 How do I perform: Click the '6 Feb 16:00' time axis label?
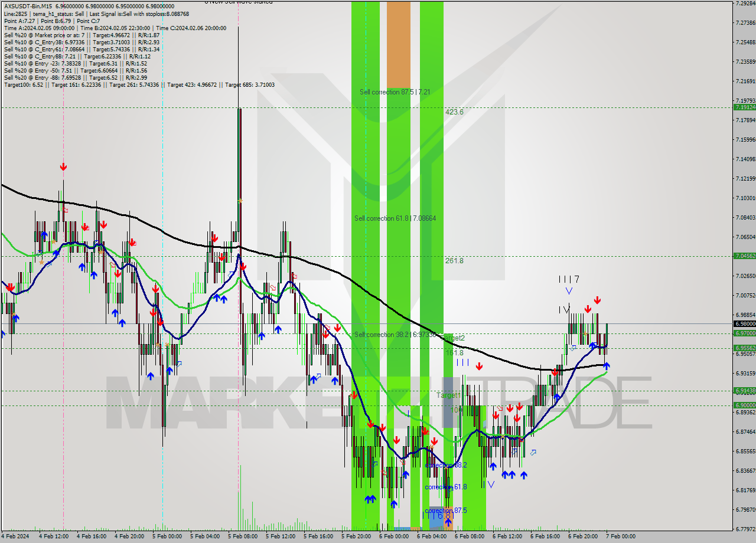tap(545, 537)
